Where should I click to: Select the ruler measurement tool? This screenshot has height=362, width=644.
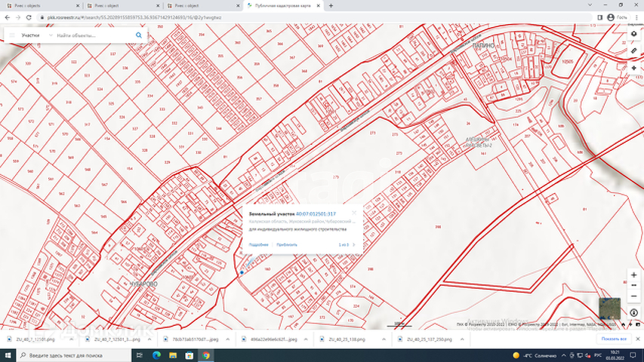(634, 51)
